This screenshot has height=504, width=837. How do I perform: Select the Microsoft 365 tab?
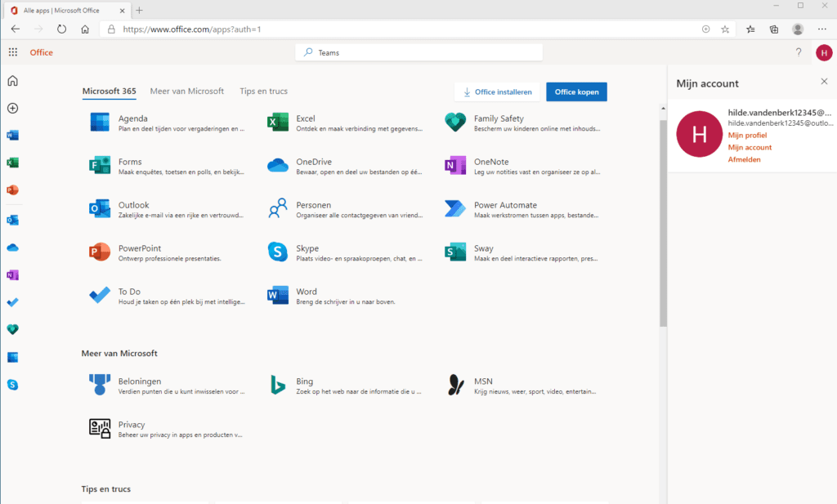109,91
